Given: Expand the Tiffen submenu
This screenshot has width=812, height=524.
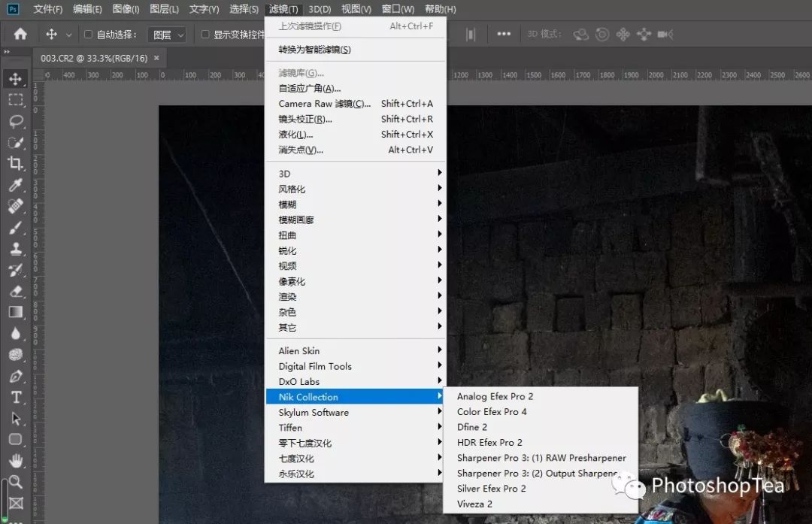Looking at the screenshot, I should tap(355, 428).
